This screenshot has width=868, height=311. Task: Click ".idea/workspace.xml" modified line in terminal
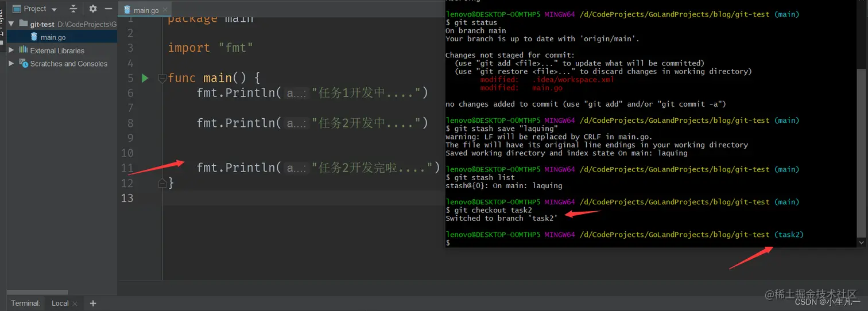click(547, 80)
